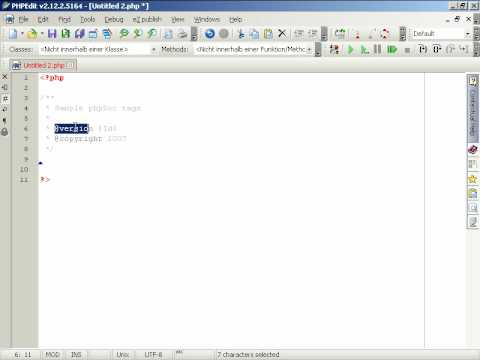Click the lock icon in left gutter

[5, 132]
